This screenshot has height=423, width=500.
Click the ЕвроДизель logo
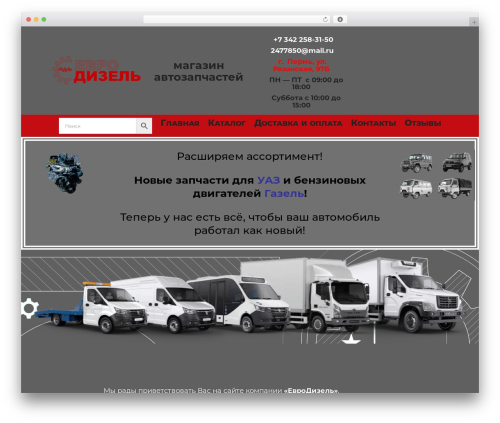tap(96, 70)
